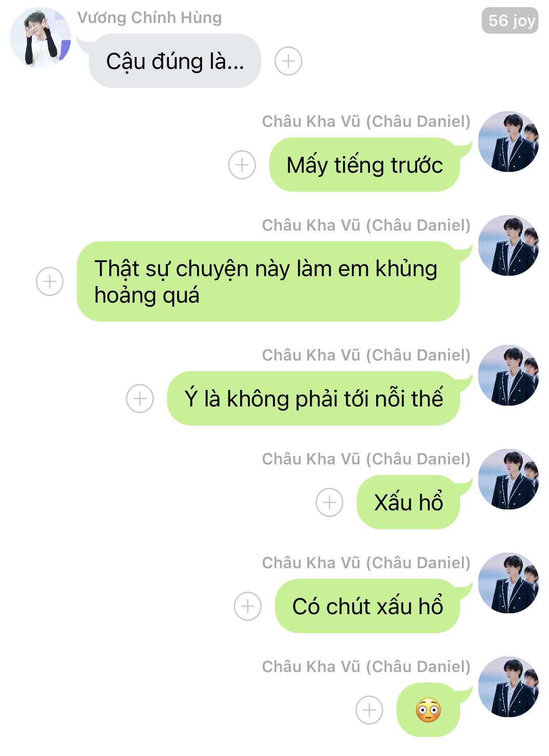
Task: Click the flushed face emoji message
Action: pyautogui.click(x=428, y=710)
